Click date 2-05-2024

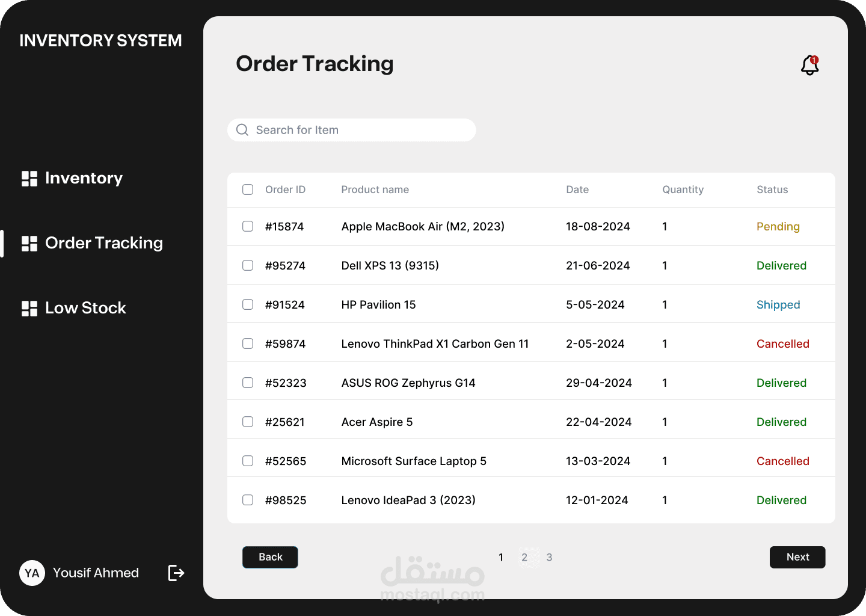595,343
